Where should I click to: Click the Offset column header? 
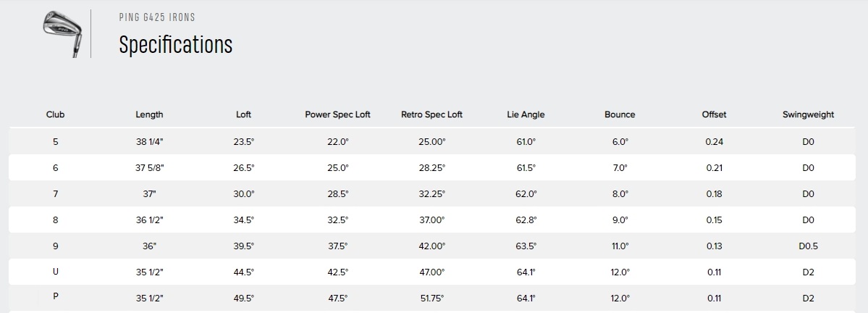[x=714, y=114]
